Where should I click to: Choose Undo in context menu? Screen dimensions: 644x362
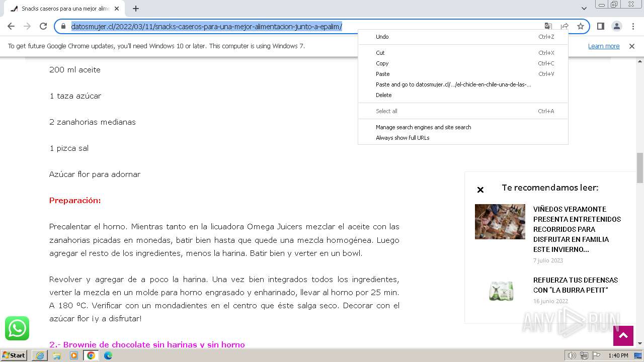pyautogui.click(x=463, y=37)
